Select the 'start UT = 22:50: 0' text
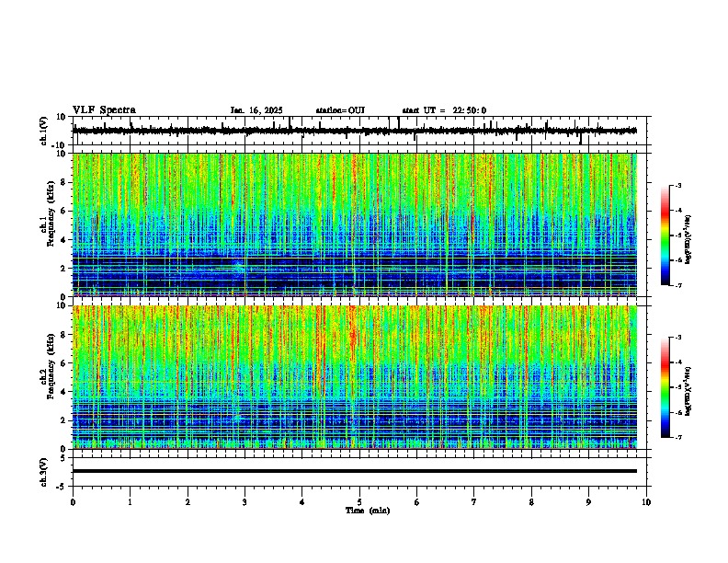 point(444,110)
